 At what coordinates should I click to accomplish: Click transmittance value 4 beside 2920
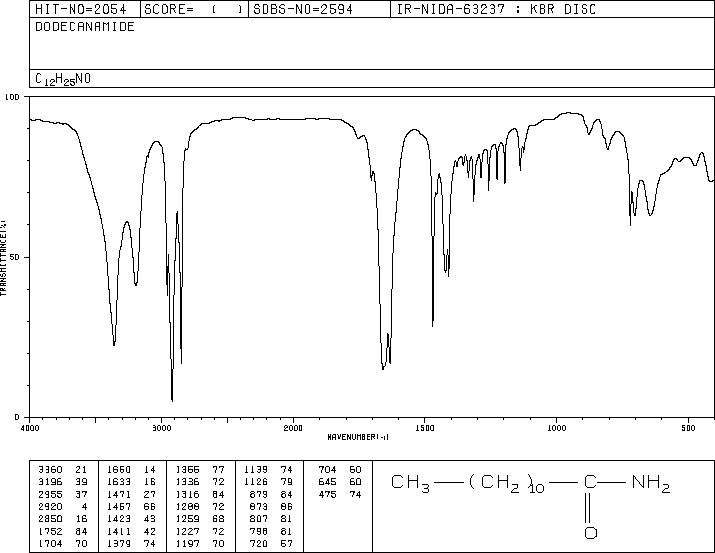pyautogui.click(x=84, y=506)
